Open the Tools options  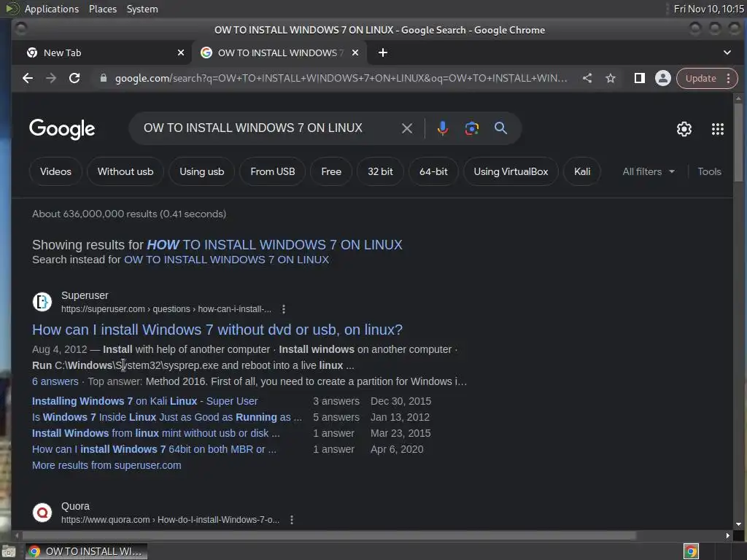(709, 171)
